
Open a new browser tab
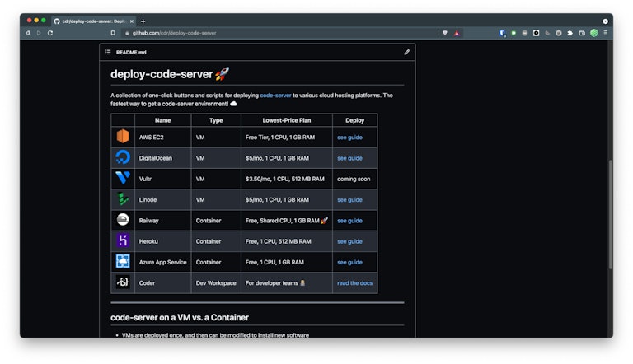click(143, 21)
